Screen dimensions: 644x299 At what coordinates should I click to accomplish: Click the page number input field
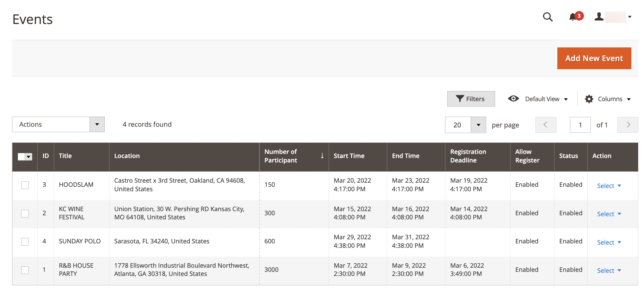pyautogui.click(x=580, y=125)
